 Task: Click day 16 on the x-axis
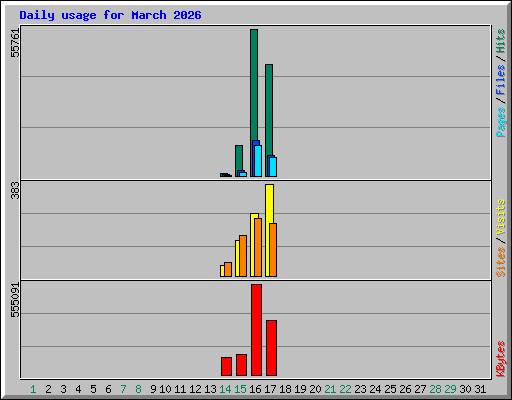click(255, 389)
